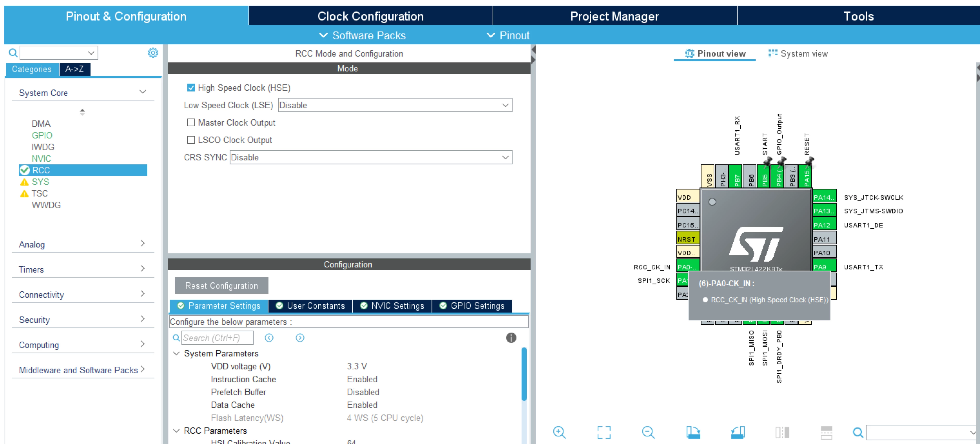Screen dimensions: 980x444
Task: Open the categories settings gear icon
Action: coord(153,53)
